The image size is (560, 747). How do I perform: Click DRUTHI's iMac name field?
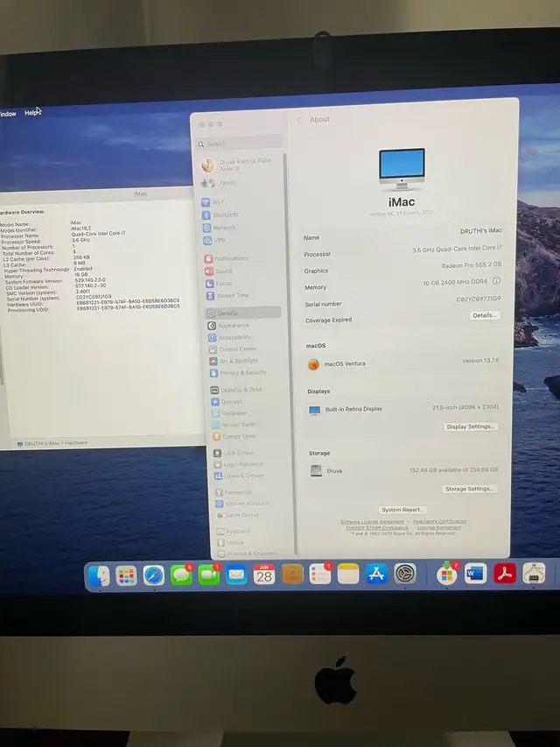pyautogui.click(x=480, y=230)
